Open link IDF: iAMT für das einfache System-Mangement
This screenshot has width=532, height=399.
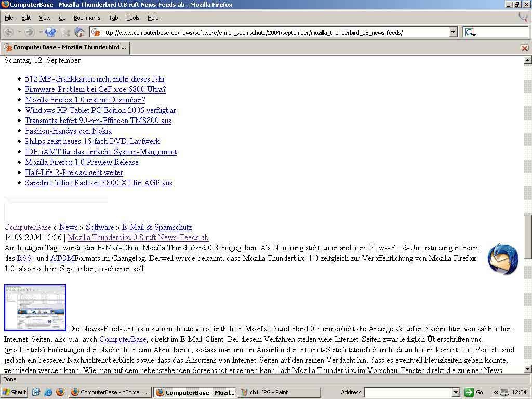[x=101, y=152]
